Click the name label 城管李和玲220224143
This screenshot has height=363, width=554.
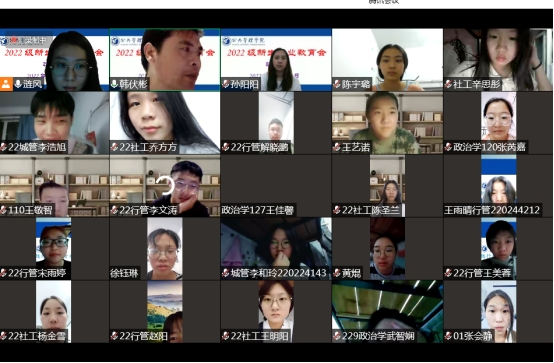(x=278, y=273)
